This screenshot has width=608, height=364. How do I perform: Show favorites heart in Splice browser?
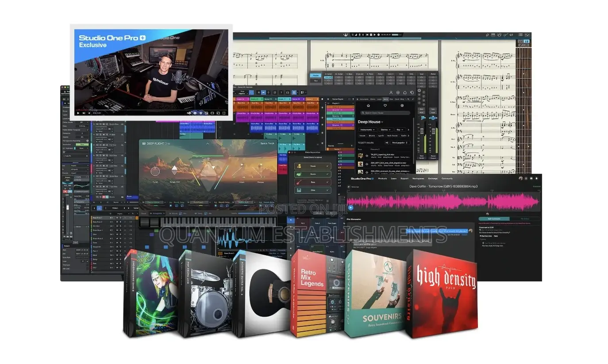tap(385, 105)
